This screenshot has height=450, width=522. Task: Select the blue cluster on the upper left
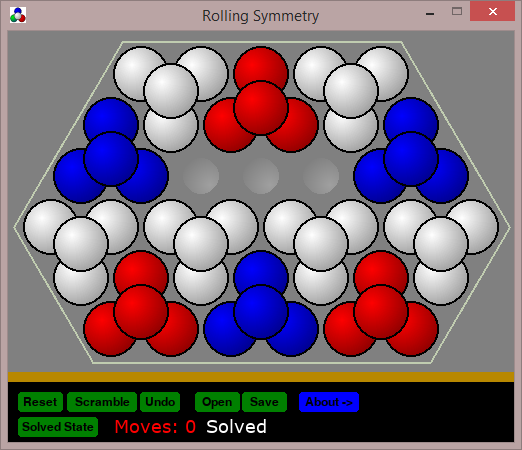(x=111, y=159)
